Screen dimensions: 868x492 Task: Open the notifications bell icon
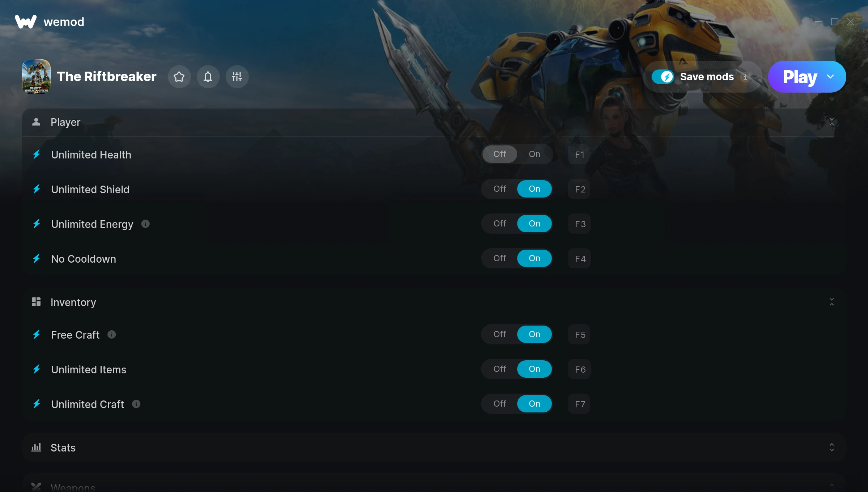coord(208,77)
